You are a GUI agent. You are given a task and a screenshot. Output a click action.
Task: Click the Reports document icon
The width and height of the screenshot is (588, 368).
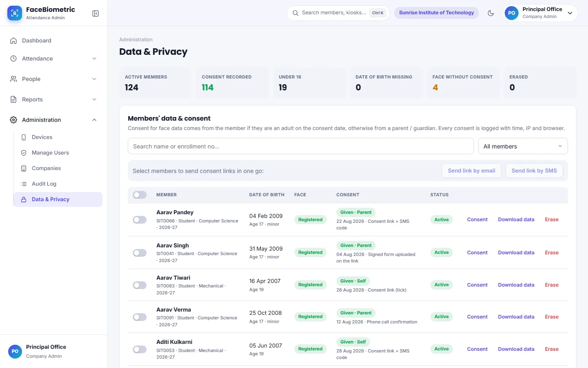[13, 99]
